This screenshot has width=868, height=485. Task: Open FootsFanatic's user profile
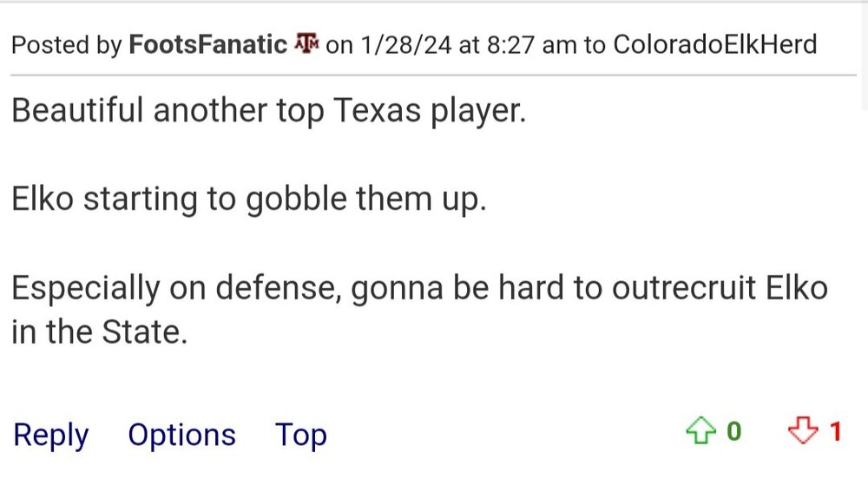click(207, 44)
